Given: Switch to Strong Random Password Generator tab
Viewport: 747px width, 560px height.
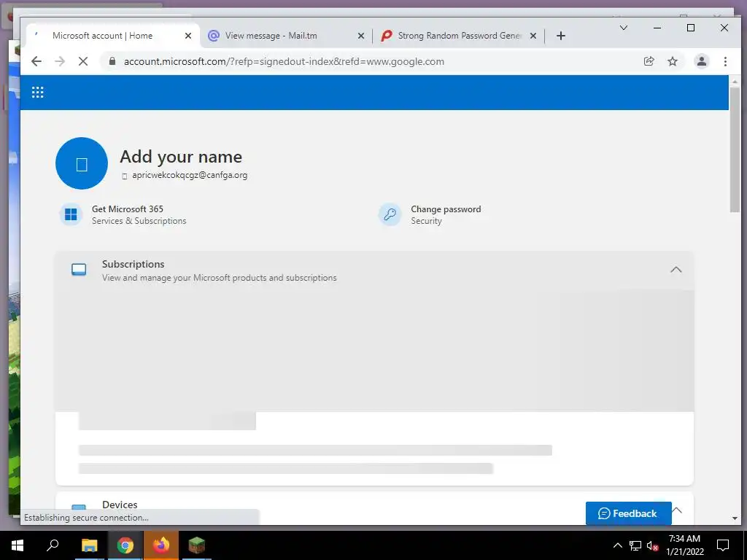Looking at the screenshot, I should coord(460,36).
